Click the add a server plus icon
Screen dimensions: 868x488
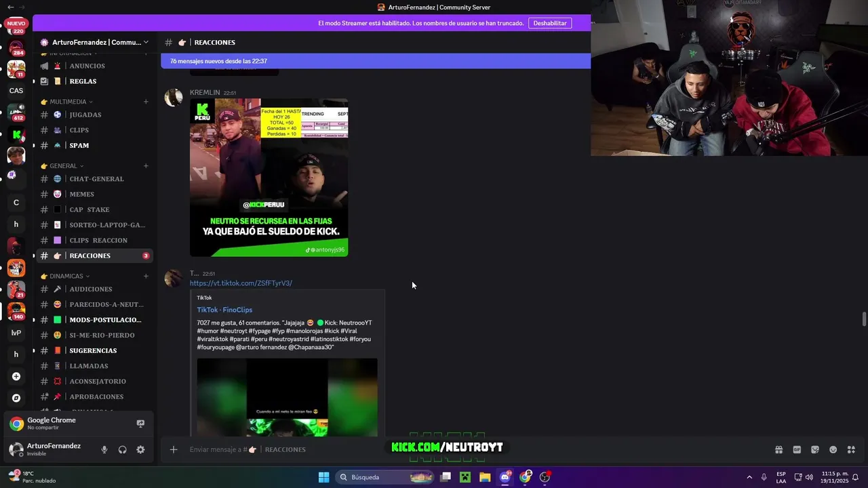[x=16, y=376]
